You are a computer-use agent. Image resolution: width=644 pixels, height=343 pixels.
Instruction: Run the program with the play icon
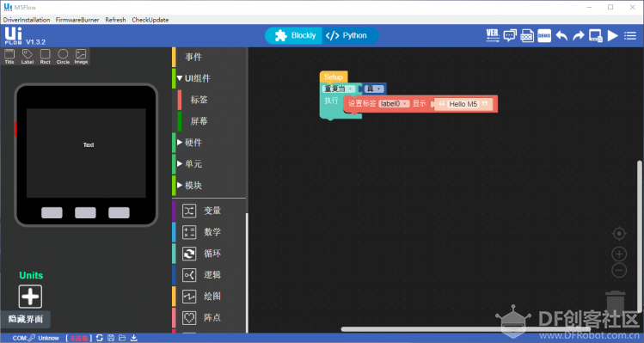(x=613, y=36)
